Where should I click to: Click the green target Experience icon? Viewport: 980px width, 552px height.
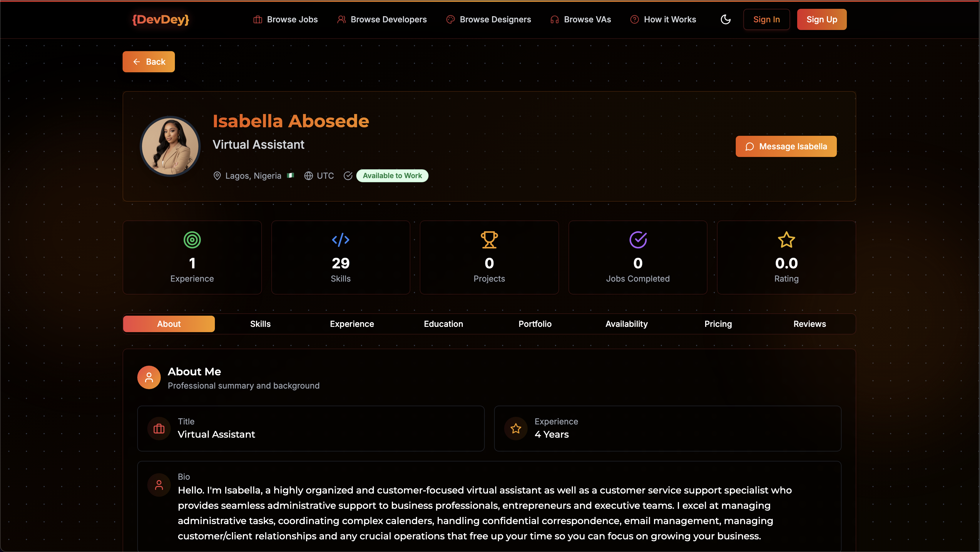click(192, 240)
